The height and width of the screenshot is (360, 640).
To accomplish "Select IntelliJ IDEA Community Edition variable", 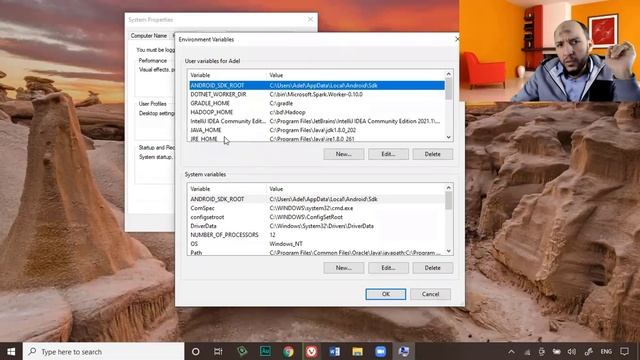I will [317, 121].
